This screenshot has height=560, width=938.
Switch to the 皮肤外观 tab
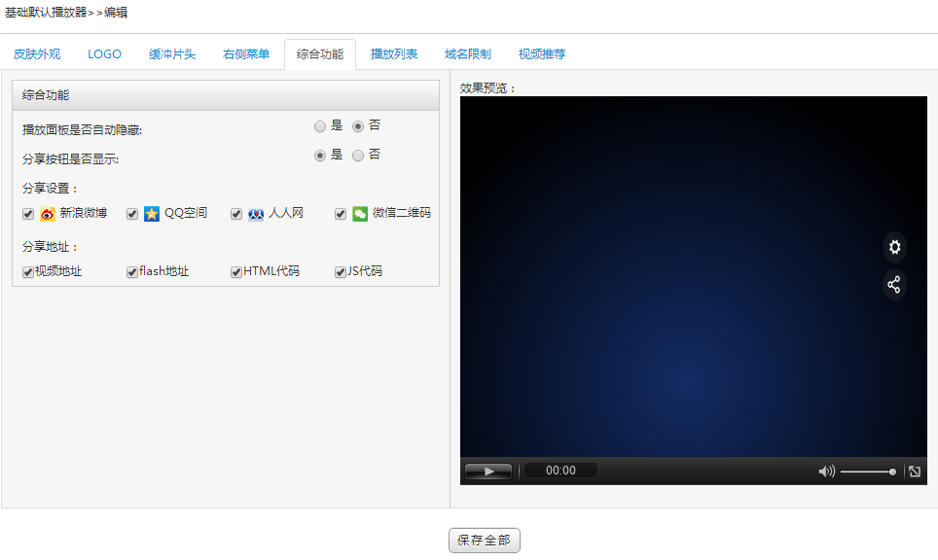37,54
